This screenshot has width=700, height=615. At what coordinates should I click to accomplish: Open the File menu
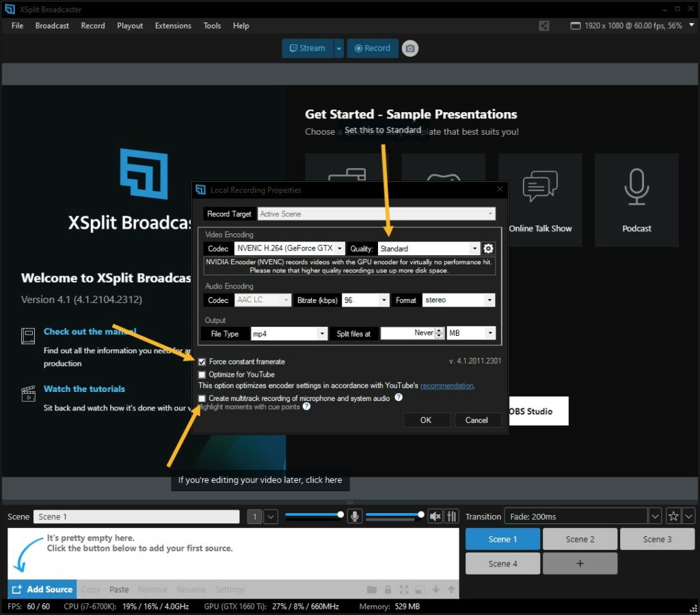[17, 26]
